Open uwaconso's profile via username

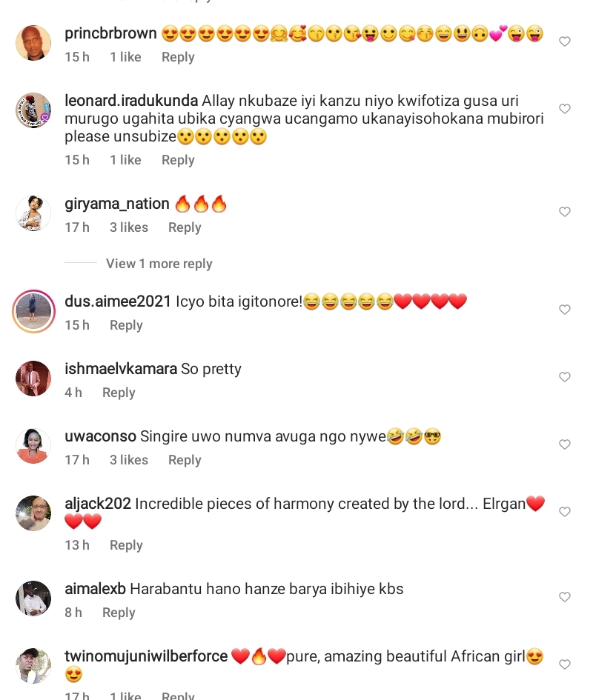pyautogui.click(x=100, y=436)
